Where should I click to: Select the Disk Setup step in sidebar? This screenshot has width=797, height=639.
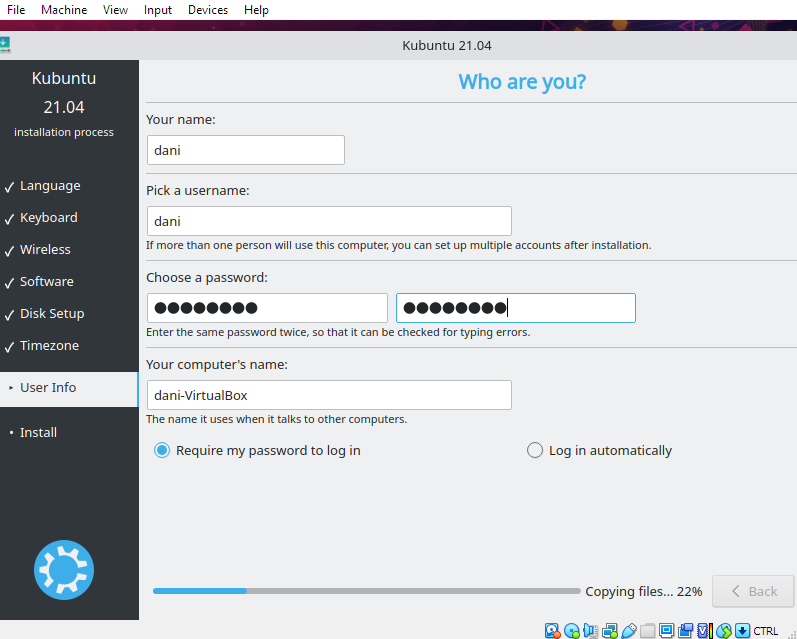(52, 314)
